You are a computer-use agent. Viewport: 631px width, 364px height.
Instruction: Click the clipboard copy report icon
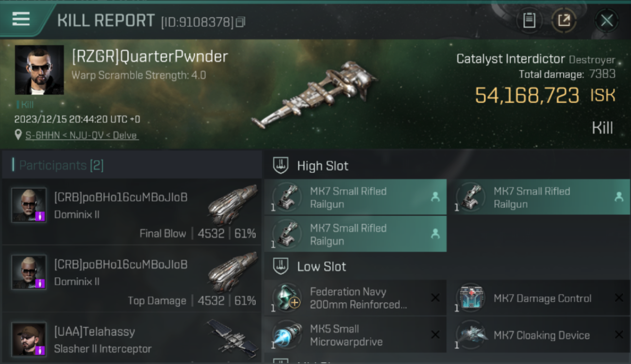tap(529, 20)
